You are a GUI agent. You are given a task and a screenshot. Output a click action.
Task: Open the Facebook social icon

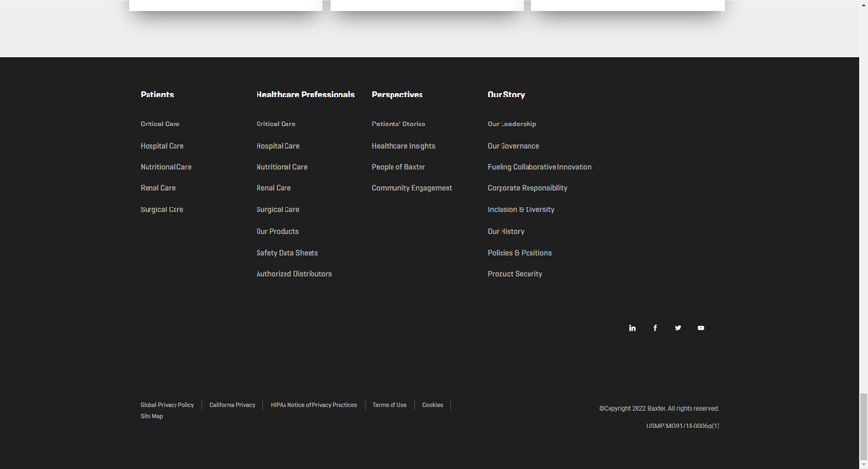pos(655,328)
